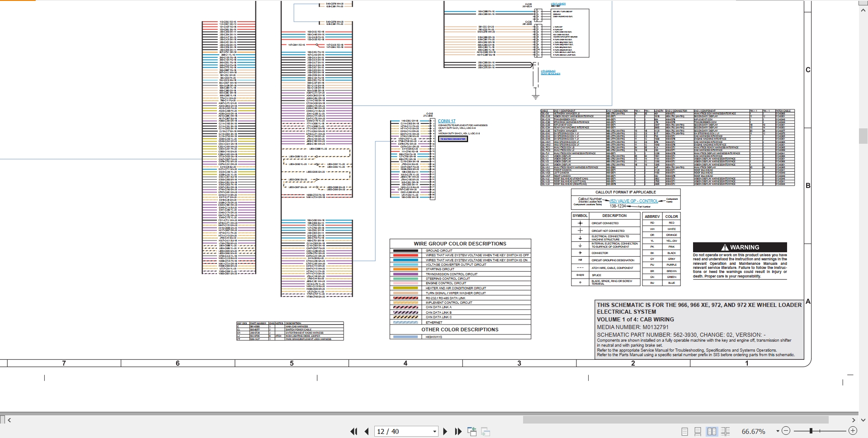Switch to continuous page view
The width and height of the screenshot is (868, 438).
[x=698, y=432]
